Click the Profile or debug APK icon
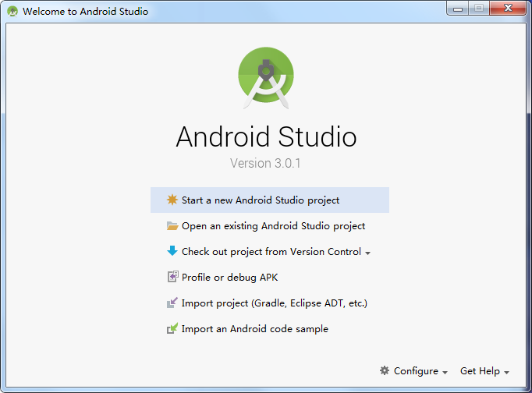 pyautogui.click(x=172, y=277)
